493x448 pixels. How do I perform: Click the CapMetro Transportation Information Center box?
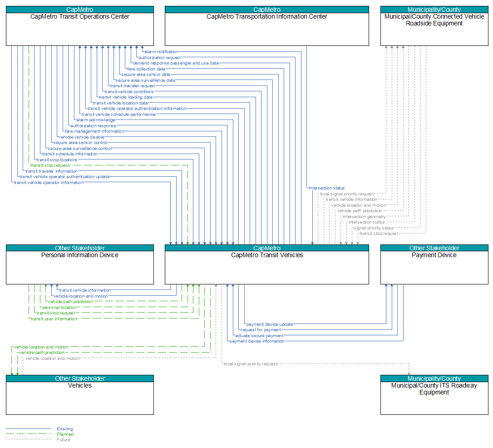tap(266, 26)
